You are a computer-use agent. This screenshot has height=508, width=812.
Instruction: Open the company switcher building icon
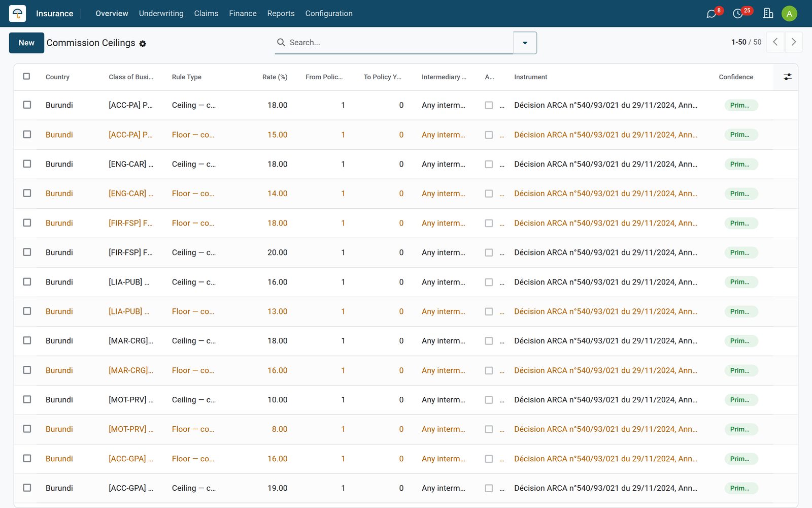pyautogui.click(x=768, y=13)
